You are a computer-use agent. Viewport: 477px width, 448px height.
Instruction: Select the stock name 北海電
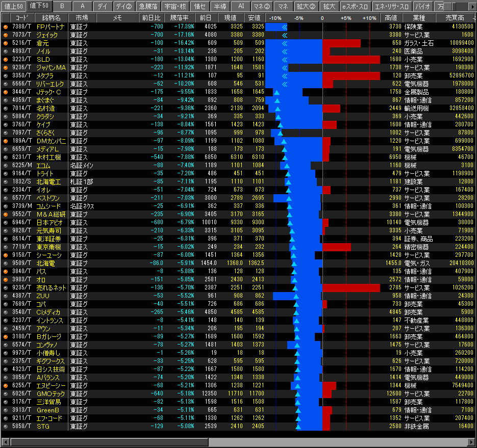[45, 263]
